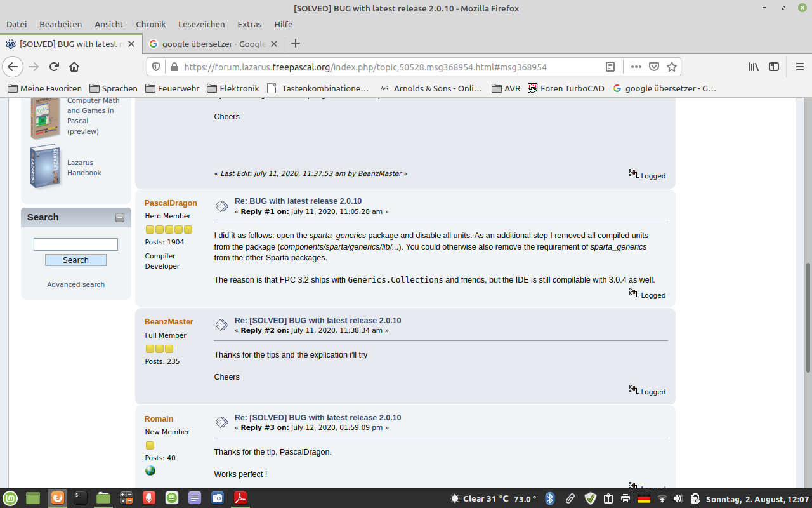
Task: Open the Feuerwehr bookmark folder
Action: [173, 88]
